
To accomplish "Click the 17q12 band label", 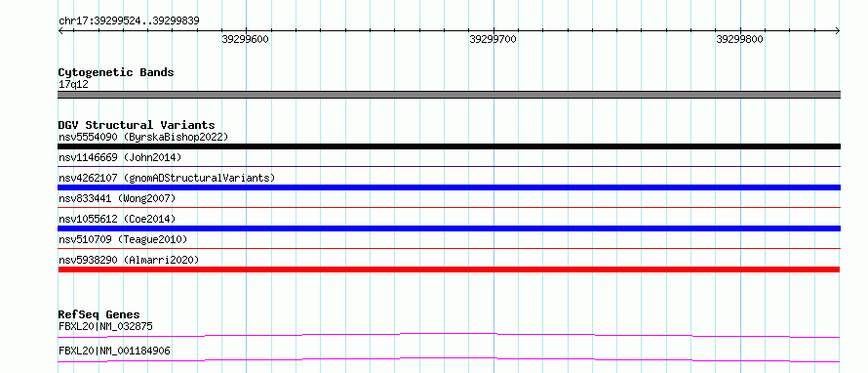I will point(73,85).
